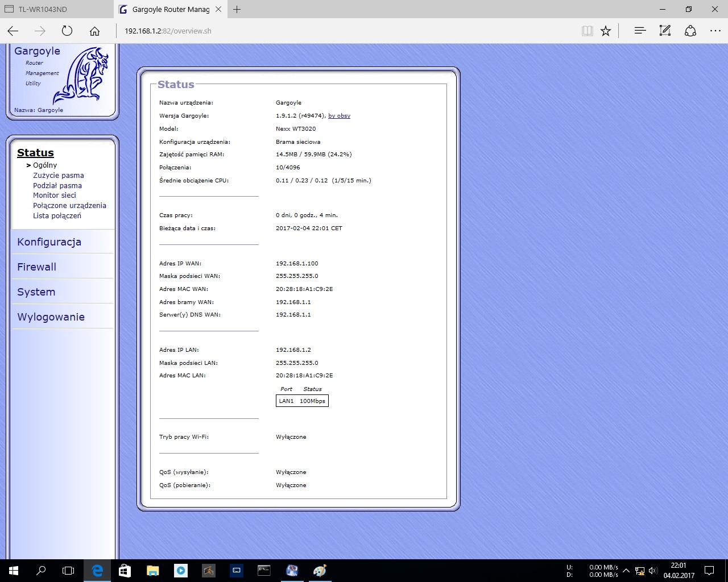Viewport: 728px width, 582px height.
Task: Open the volume speaker tray icon
Action: (x=653, y=571)
